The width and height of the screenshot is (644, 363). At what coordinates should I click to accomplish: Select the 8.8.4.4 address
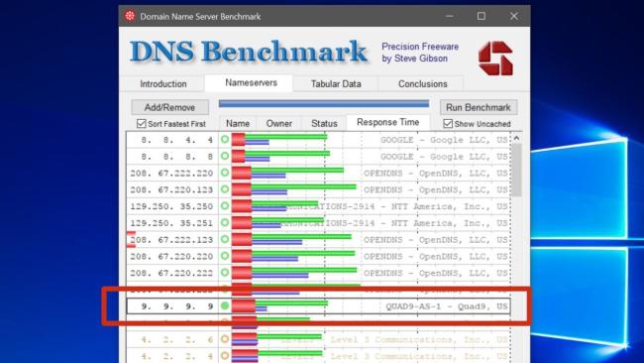[177, 140]
